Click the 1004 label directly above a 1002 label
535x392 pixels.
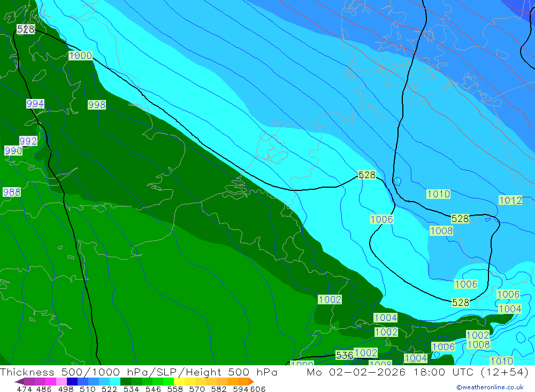(386, 318)
